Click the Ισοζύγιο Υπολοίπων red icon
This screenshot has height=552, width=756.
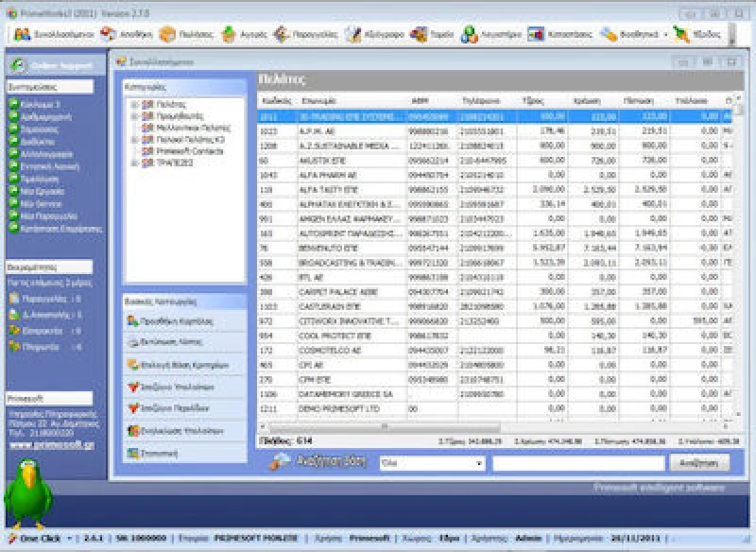[x=133, y=387]
